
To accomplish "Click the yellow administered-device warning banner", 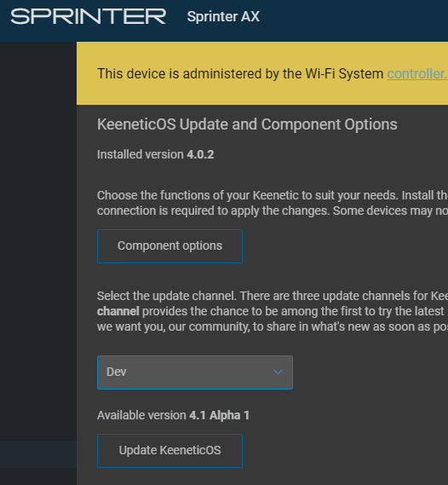I will [x=262, y=73].
